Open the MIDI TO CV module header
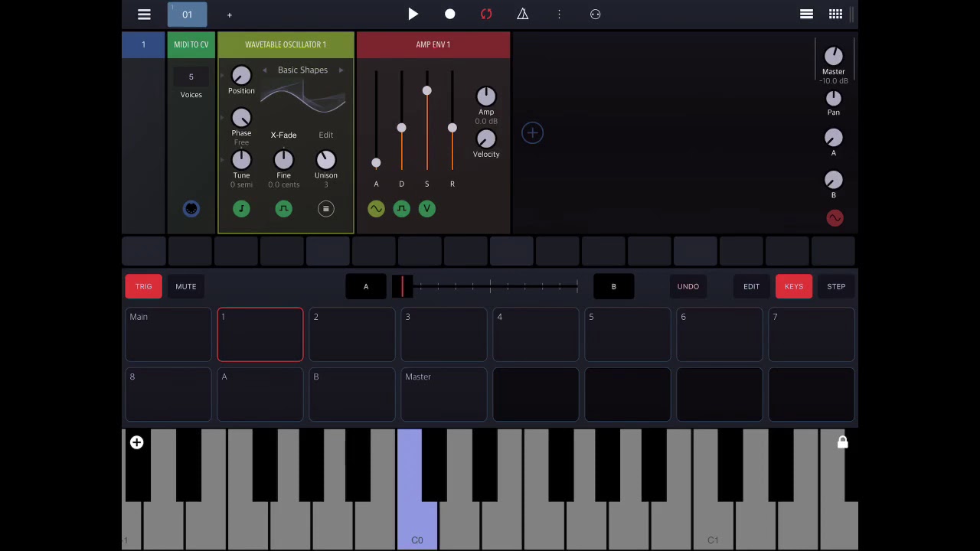The width and height of the screenshot is (980, 551). (191, 44)
